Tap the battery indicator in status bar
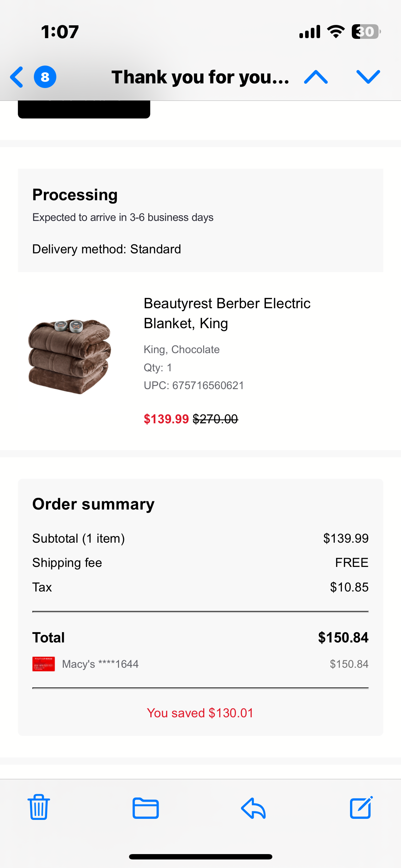 (x=366, y=32)
